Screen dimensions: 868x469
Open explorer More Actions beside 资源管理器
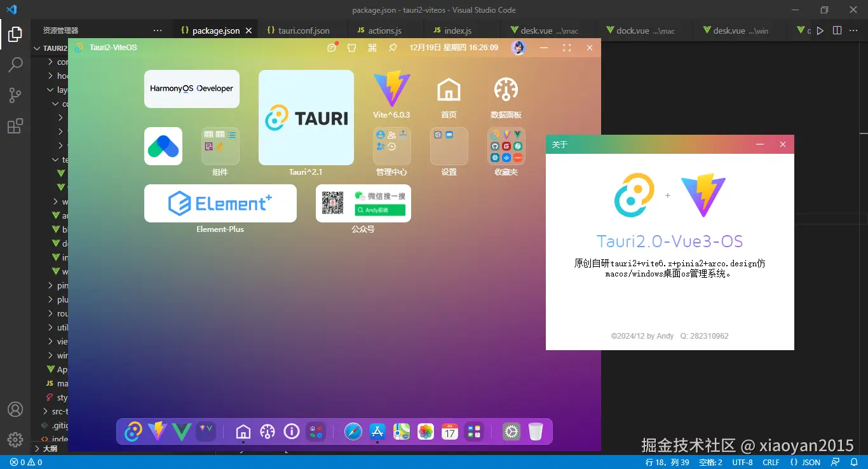pos(158,31)
